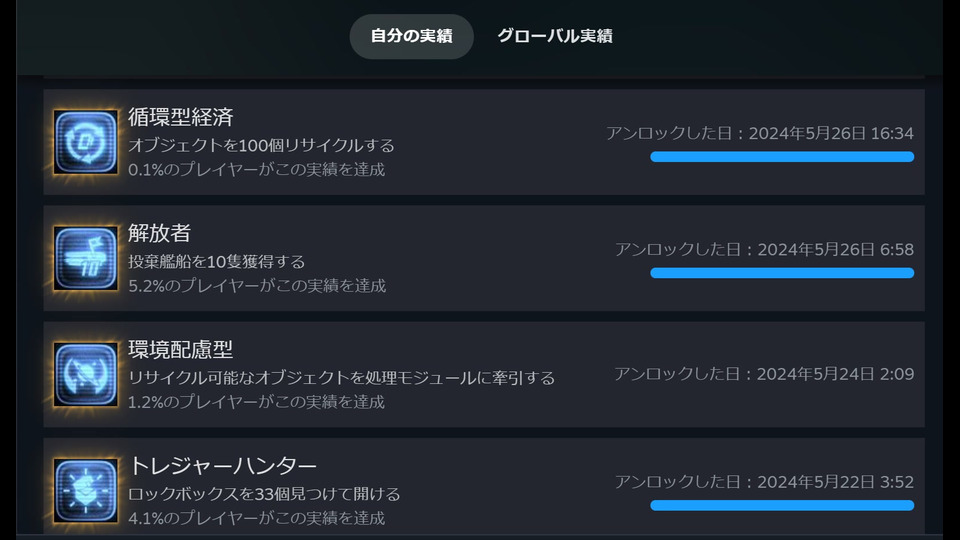
Task: Select the 解放者 achievement title
Action: pyautogui.click(x=159, y=233)
